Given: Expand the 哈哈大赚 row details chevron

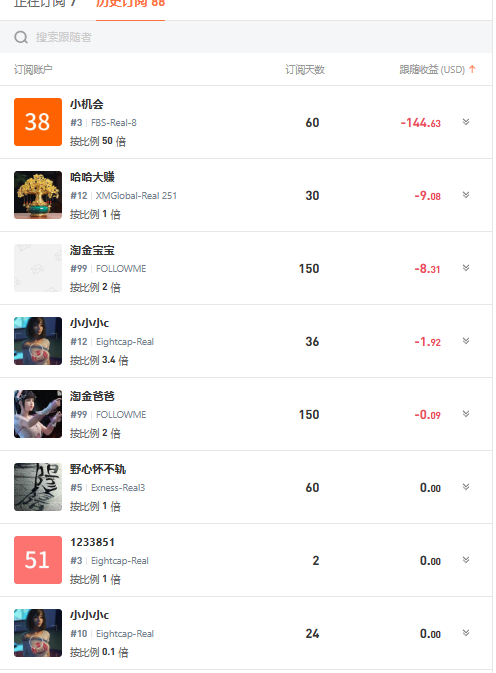Looking at the screenshot, I should click(466, 195).
